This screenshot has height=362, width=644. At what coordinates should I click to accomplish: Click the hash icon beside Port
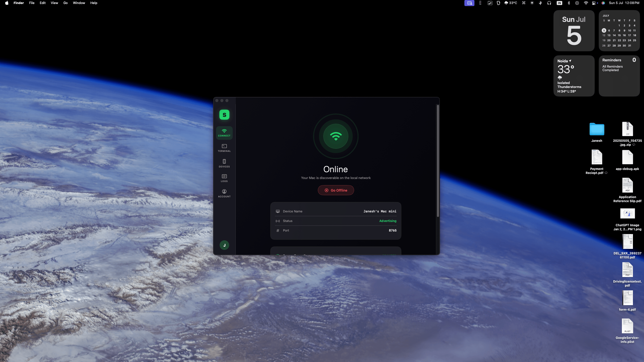point(278,231)
